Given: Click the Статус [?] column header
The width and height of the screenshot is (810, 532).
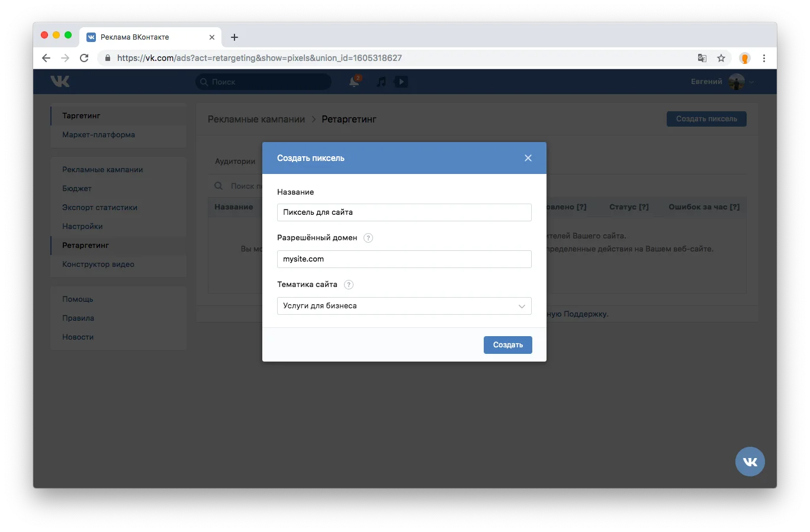Looking at the screenshot, I should point(629,207).
